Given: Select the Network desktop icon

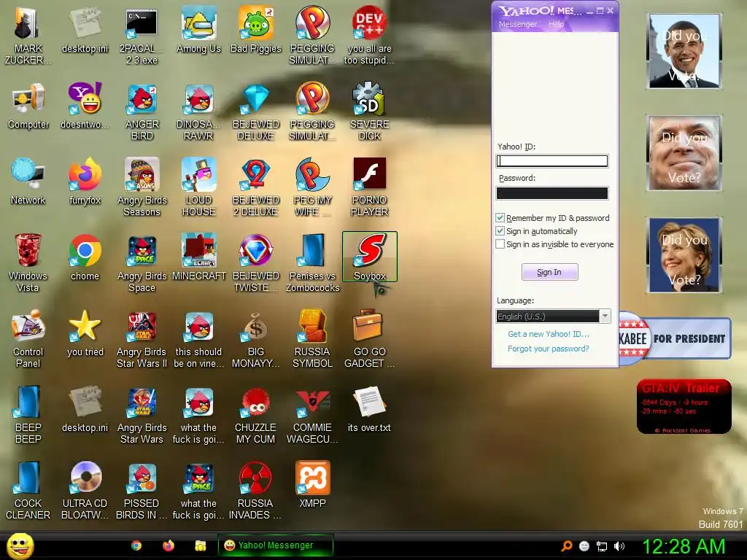Looking at the screenshot, I should click(28, 182).
